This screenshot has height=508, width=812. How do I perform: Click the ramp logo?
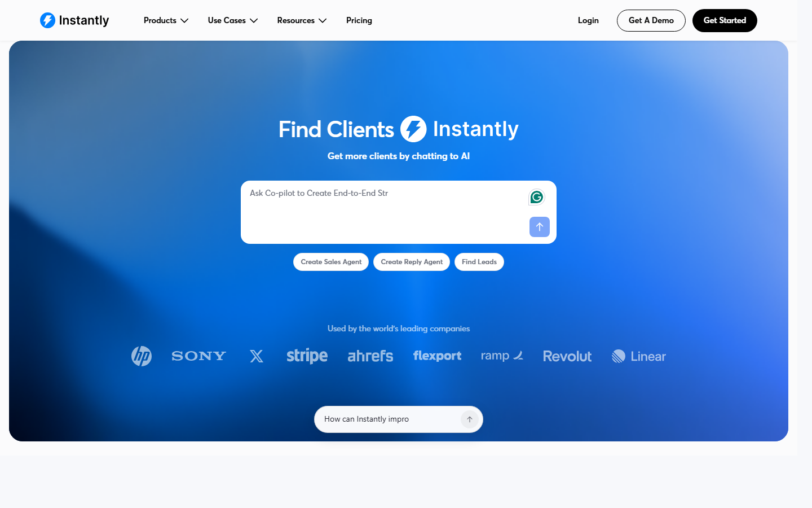click(502, 356)
